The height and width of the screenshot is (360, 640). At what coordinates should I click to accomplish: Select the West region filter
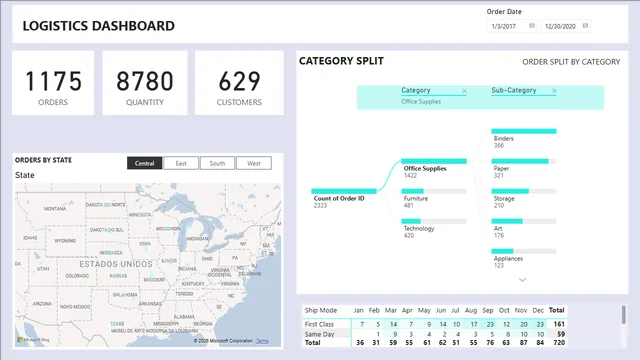253,163
